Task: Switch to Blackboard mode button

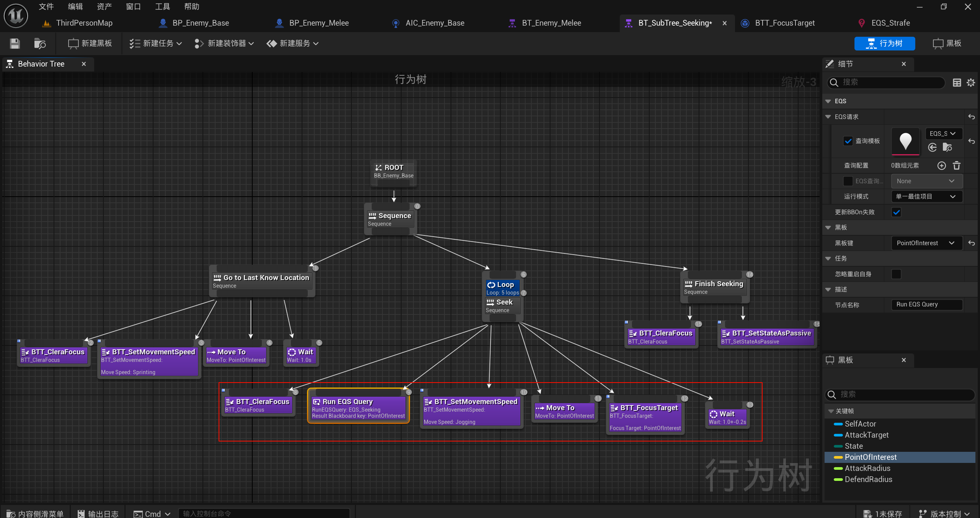Action: click(x=947, y=44)
